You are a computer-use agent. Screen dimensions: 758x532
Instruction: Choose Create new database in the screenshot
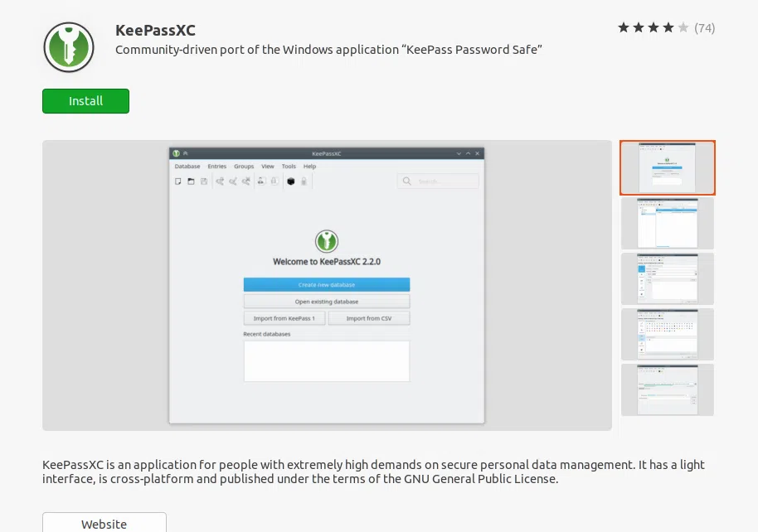tap(327, 283)
